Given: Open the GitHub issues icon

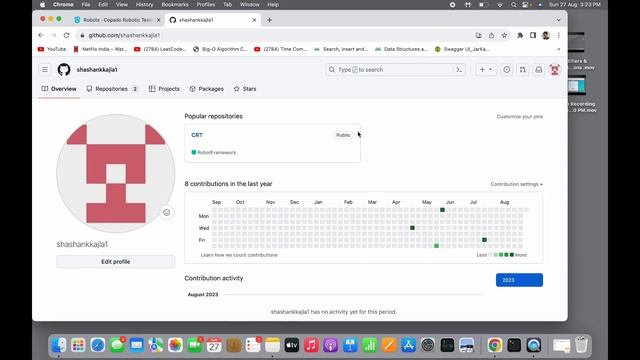Looking at the screenshot, I should [507, 70].
